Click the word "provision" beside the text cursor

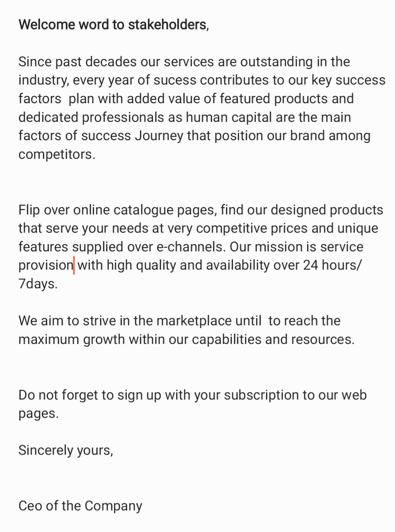pyautogui.click(x=45, y=265)
